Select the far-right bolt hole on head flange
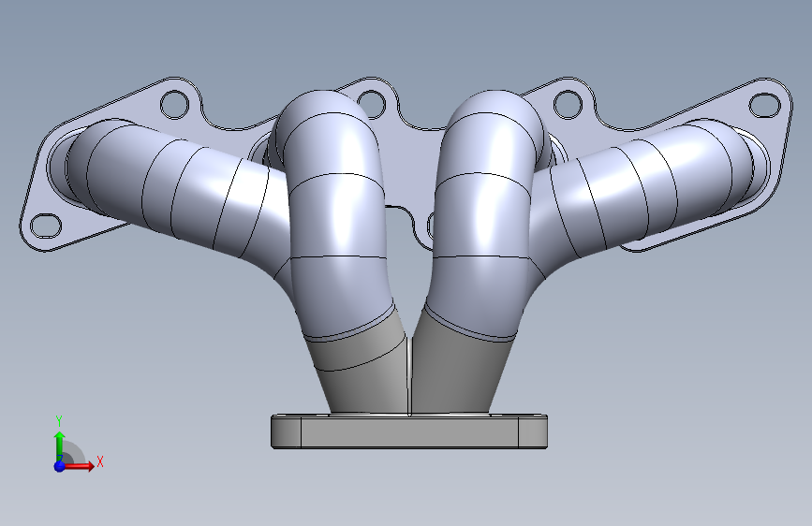 tap(765, 105)
